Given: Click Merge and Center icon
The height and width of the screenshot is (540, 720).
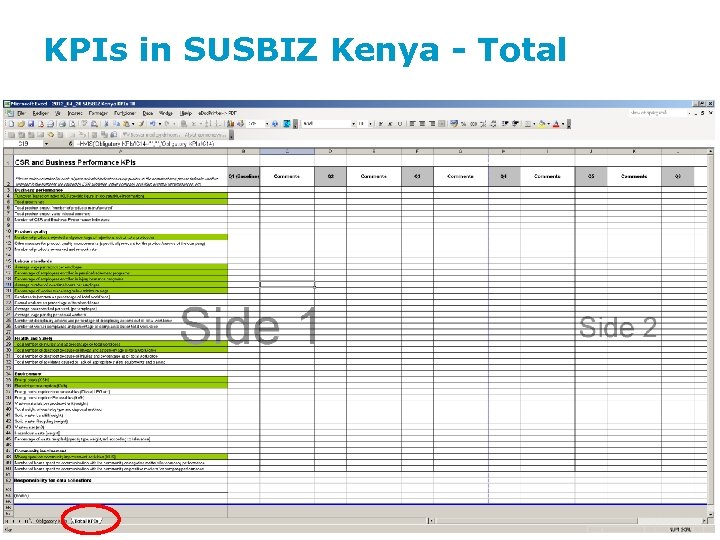Looking at the screenshot, I should coord(441,124).
